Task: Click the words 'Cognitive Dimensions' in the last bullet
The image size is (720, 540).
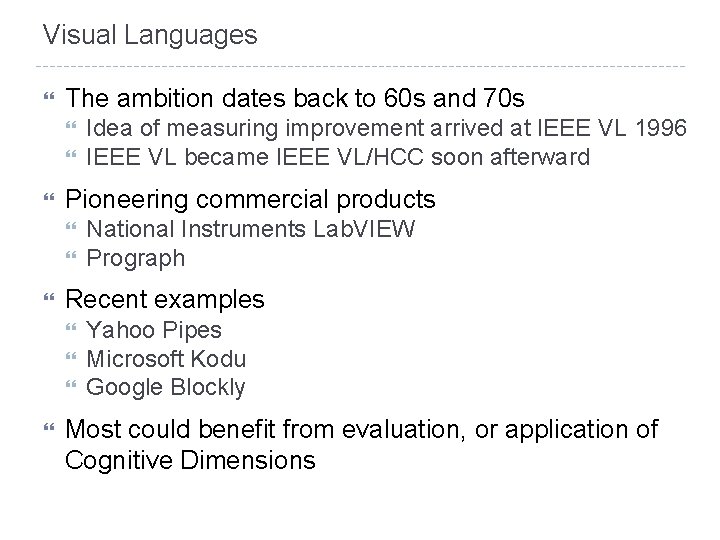Action: (190, 461)
